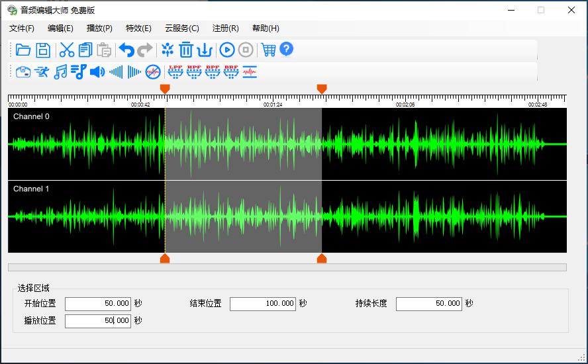Image resolution: width=588 pixels, height=364 pixels.
Task: Apply the fade-in effect icon
Action: (116, 71)
